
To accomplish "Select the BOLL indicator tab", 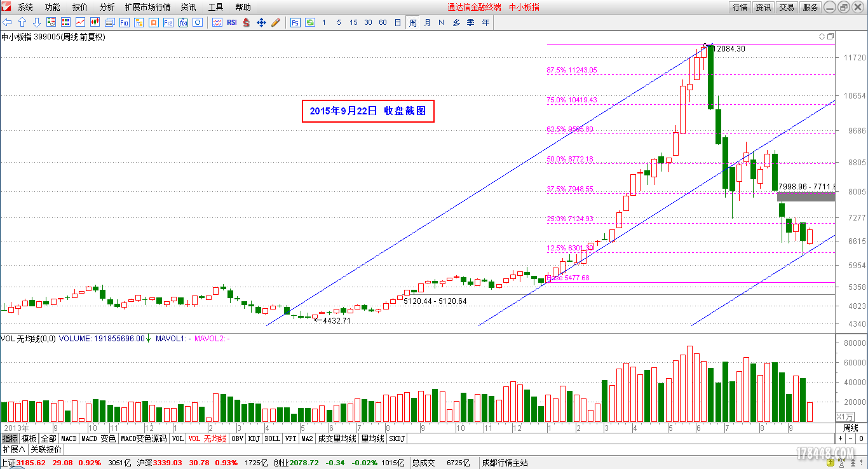I will pyautogui.click(x=272, y=438).
